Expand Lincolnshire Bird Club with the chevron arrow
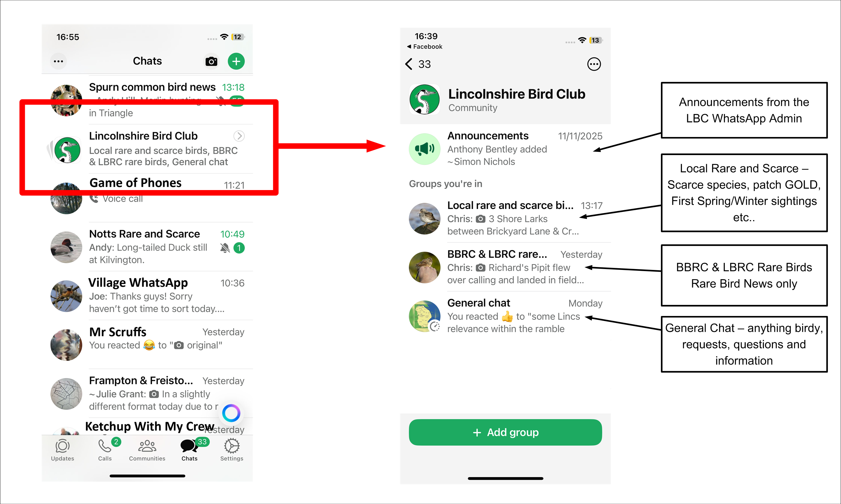The width and height of the screenshot is (841, 504). pos(239,136)
